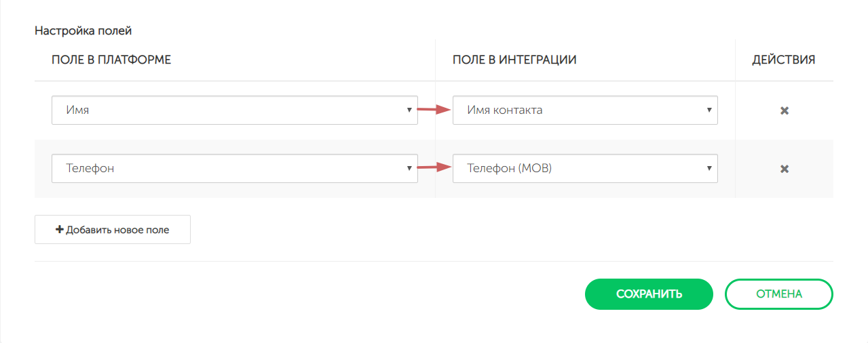The image size is (868, 343).
Task: Click Добавить новое поле button text
Action: tap(117, 230)
